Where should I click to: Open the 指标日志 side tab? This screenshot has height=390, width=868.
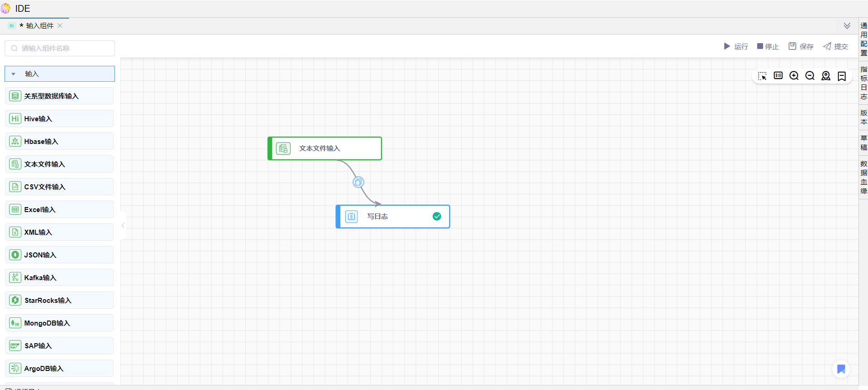864,83
